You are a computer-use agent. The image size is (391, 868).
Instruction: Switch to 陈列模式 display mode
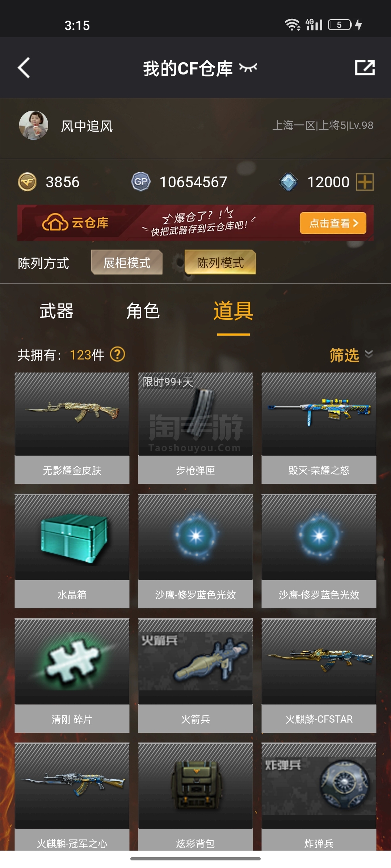point(220,263)
